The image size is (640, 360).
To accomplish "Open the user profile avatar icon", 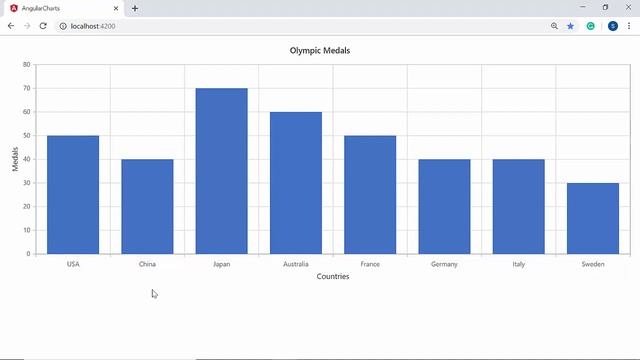I will click(613, 26).
